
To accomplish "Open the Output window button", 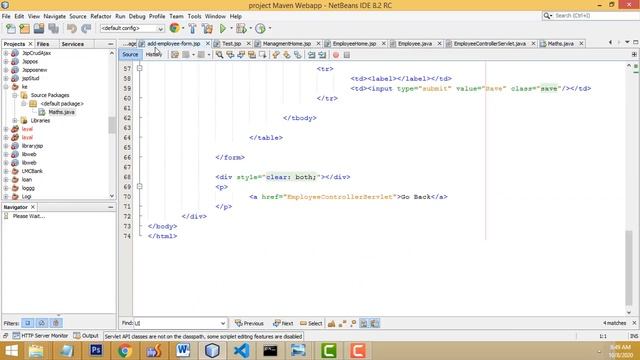I will click(86, 336).
